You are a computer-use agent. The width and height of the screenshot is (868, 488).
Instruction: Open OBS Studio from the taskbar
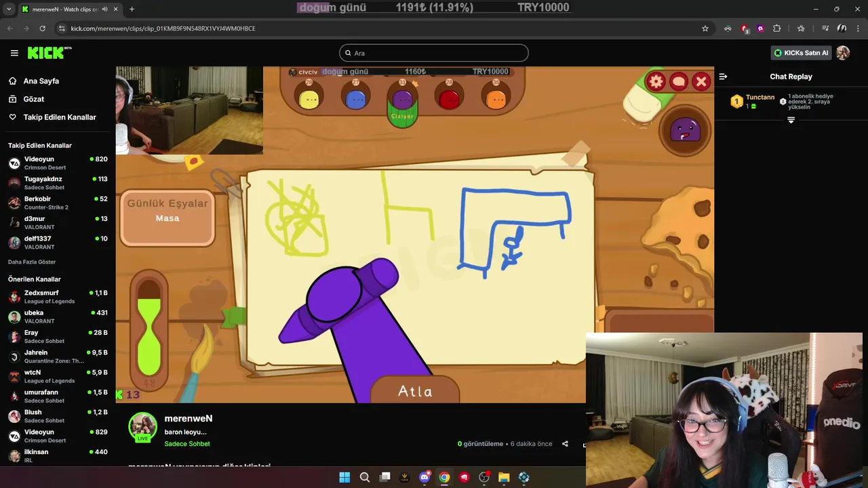[x=484, y=477]
